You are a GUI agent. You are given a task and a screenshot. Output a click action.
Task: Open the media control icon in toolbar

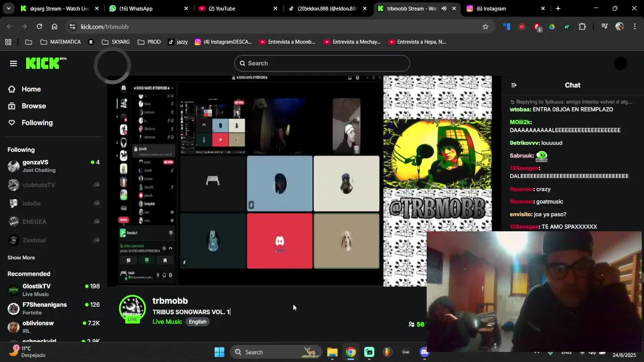[605, 27]
